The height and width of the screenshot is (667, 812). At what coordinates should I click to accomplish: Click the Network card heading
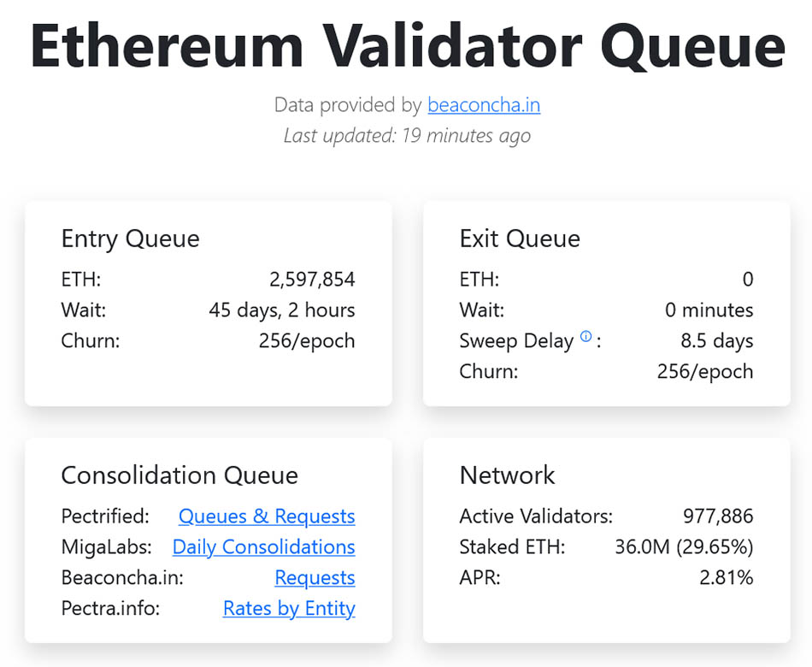pyautogui.click(x=507, y=475)
